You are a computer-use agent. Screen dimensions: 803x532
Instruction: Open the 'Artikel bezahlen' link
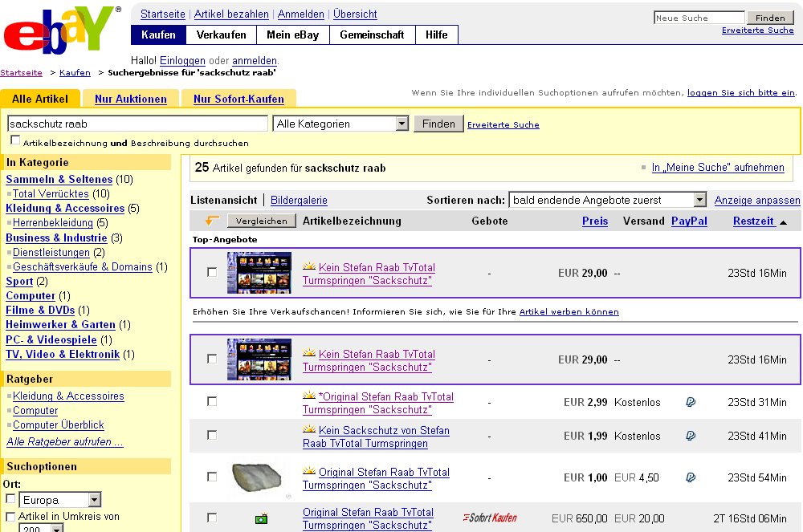pos(231,14)
